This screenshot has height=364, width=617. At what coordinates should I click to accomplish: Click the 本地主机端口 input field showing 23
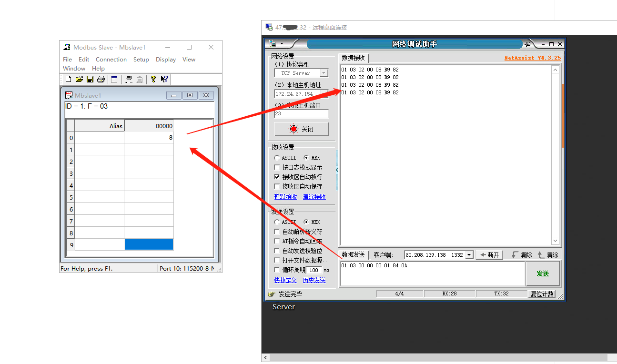[302, 114]
